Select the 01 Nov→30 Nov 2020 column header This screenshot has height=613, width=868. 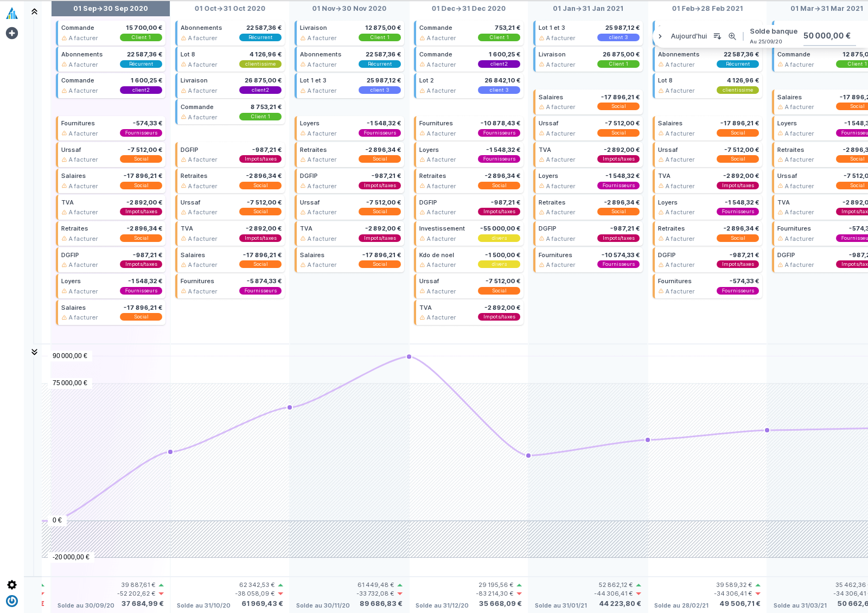(349, 9)
